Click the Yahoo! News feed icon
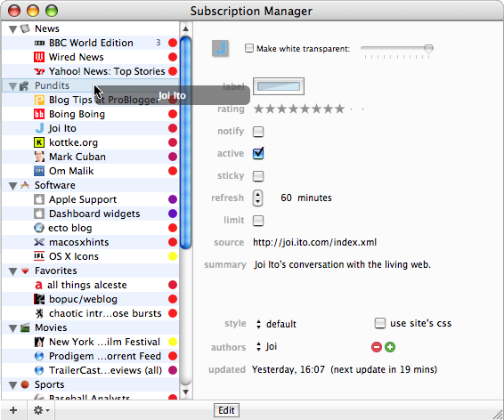 (x=39, y=71)
